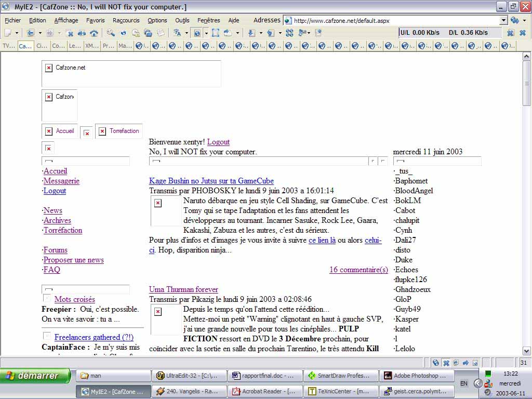Click the scrollbar down arrow
532x399 pixels.
526,351
